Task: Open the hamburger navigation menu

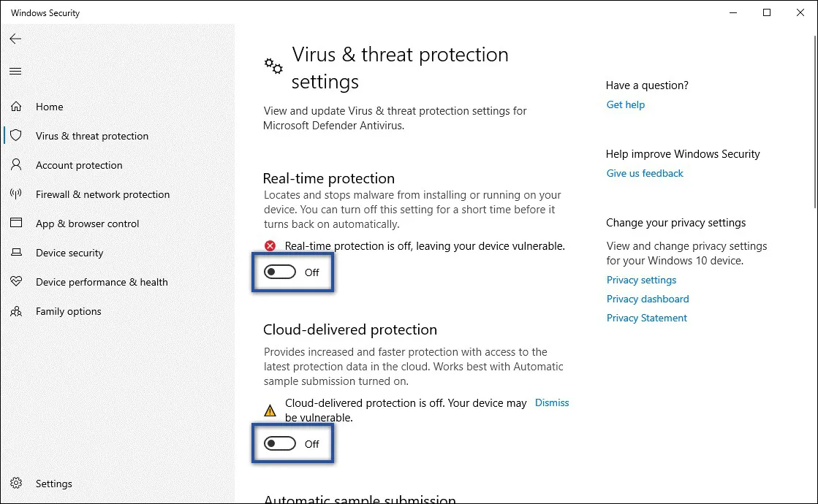Action: click(15, 71)
